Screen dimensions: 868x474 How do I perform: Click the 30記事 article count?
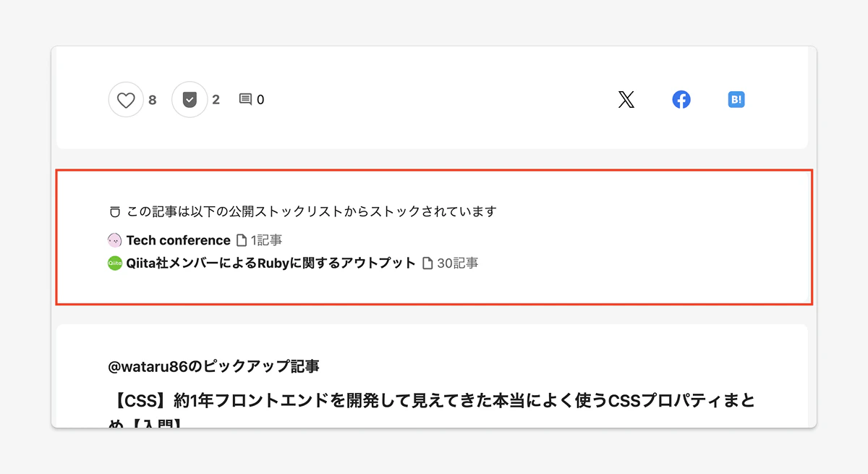tap(458, 263)
